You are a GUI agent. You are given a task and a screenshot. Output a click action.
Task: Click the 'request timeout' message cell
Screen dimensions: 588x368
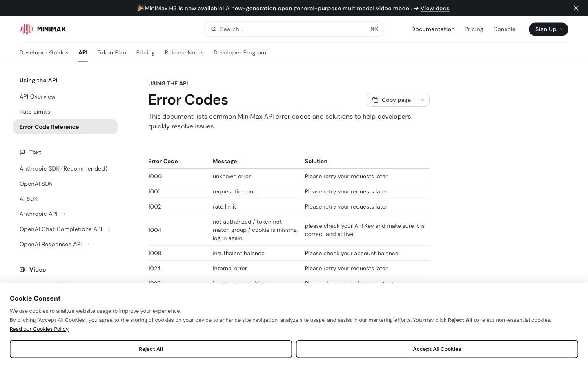(x=234, y=191)
